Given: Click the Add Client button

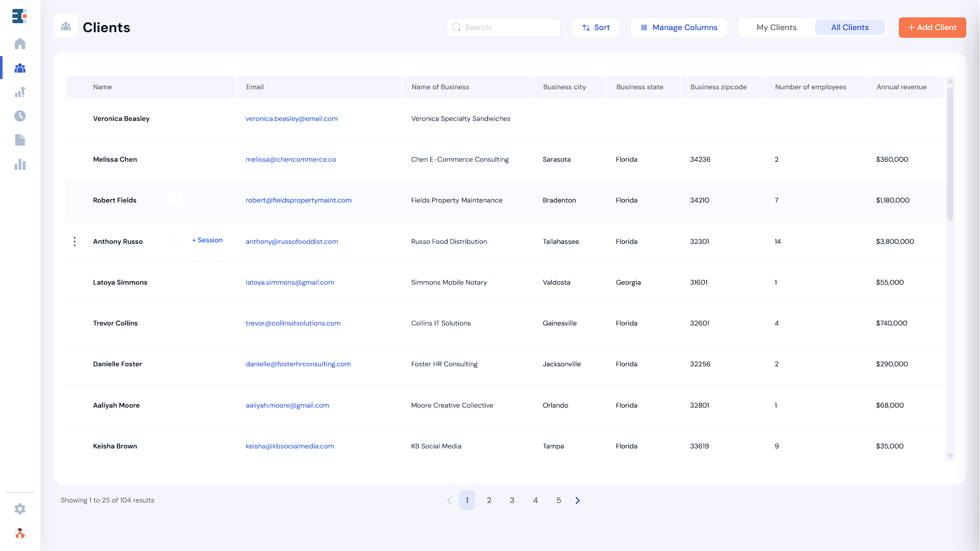Looking at the screenshot, I should tap(932, 28).
